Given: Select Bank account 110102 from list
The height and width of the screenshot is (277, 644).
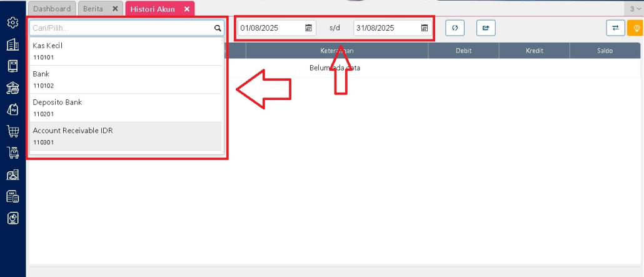Looking at the screenshot, I should point(125,79).
